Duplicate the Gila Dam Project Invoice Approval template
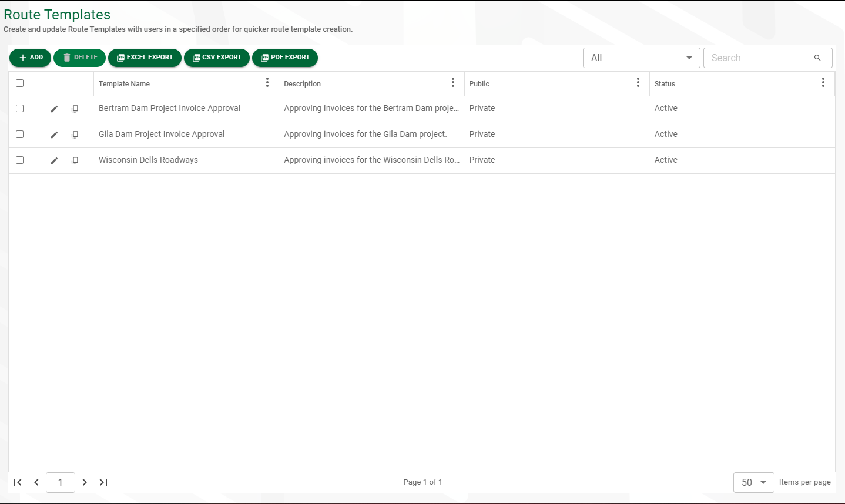Image resolution: width=845 pixels, height=504 pixels. 75,135
